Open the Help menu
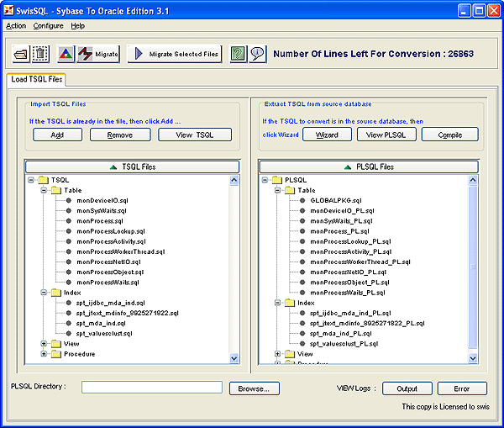Viewport: 504px width, 428px height. point(77,26)
